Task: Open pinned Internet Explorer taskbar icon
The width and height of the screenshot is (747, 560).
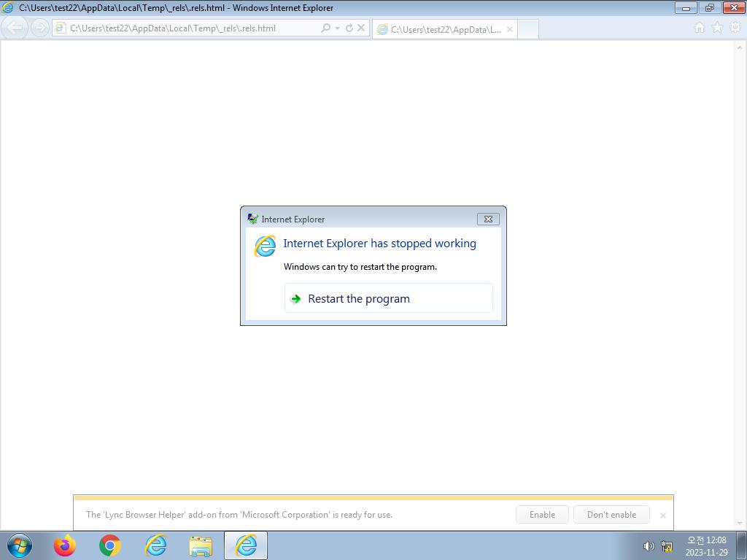Action: pos(155,545)
